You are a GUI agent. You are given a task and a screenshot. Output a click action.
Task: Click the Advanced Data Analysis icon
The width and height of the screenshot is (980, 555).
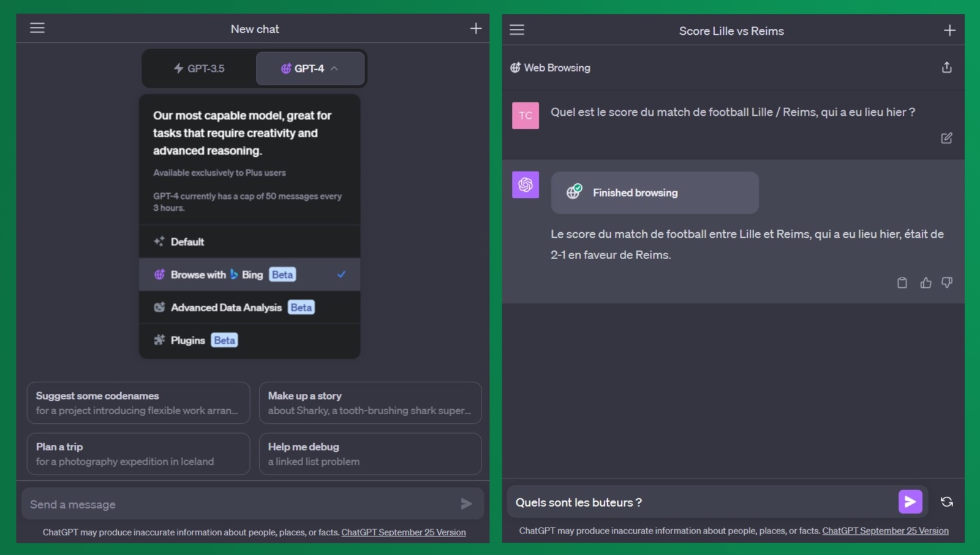pyautogui.click(x=159, y=307)
